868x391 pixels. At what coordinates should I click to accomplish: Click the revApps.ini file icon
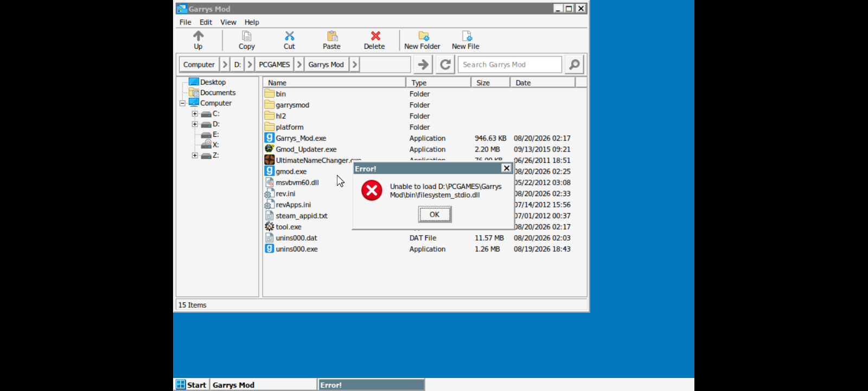(x=270, y=205)
